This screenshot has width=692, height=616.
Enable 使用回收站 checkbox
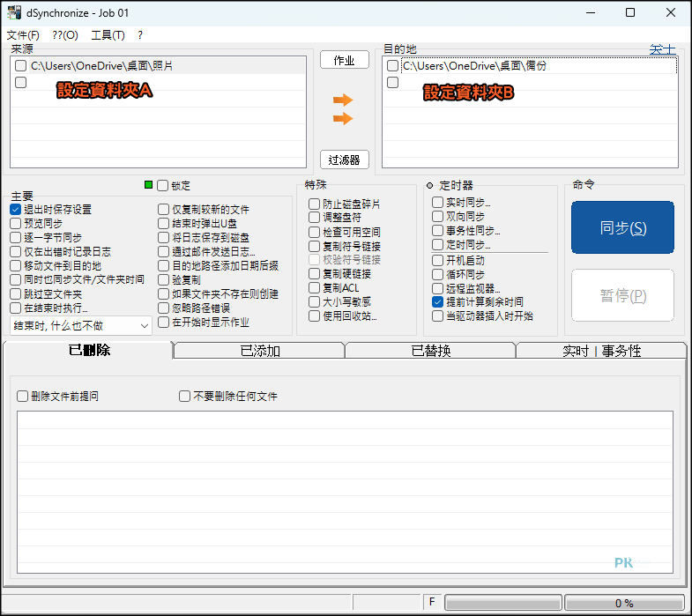(314, 316)
